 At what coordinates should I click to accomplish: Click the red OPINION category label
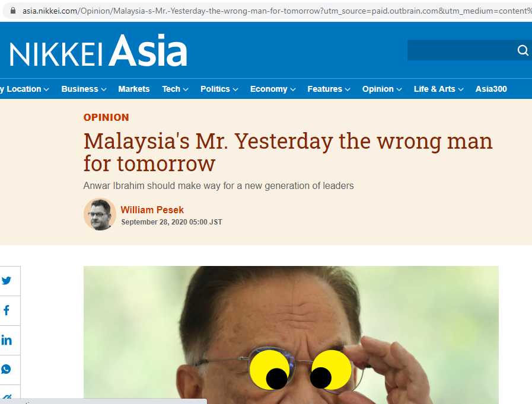(x=106, y=117)
